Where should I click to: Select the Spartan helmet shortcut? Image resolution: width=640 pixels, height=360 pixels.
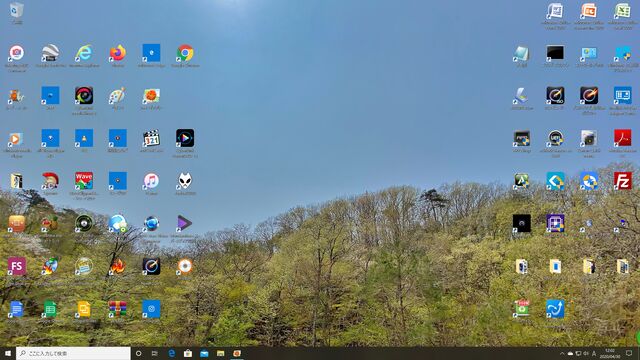pyautogui.click(x=50, y=181)
